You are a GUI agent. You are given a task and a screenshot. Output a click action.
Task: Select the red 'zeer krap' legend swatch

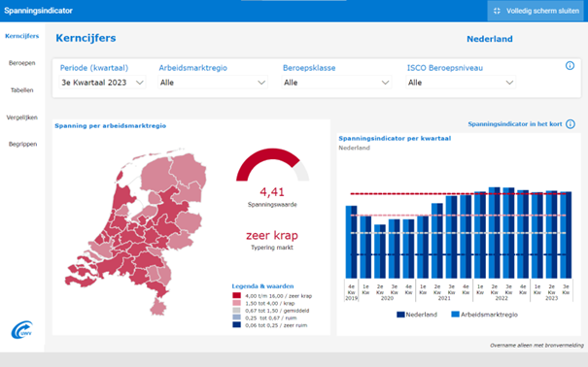coord(236,295)
